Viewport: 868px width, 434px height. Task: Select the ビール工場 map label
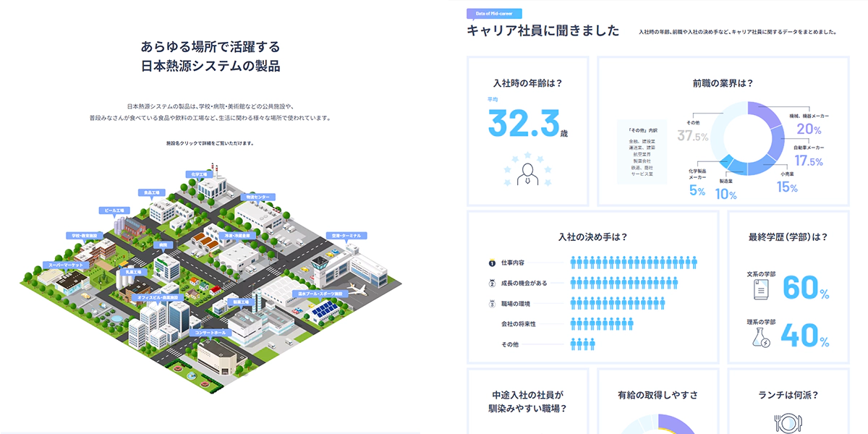tap(114, 210)
